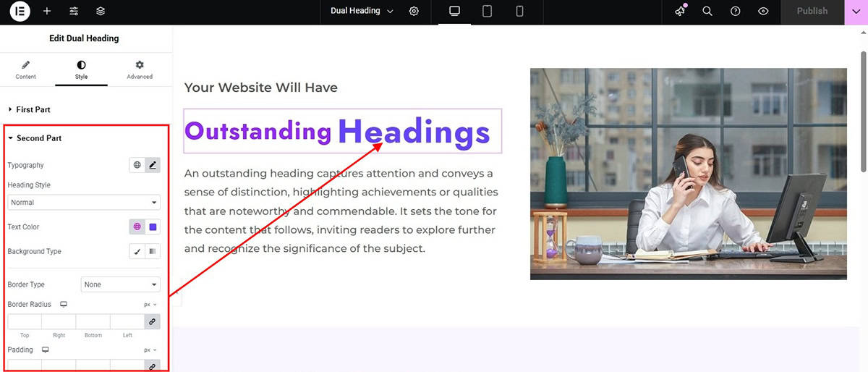Select the Outstanding Headings dual heading widget
Screen dimensions: 868x372
tap(342, 131)
